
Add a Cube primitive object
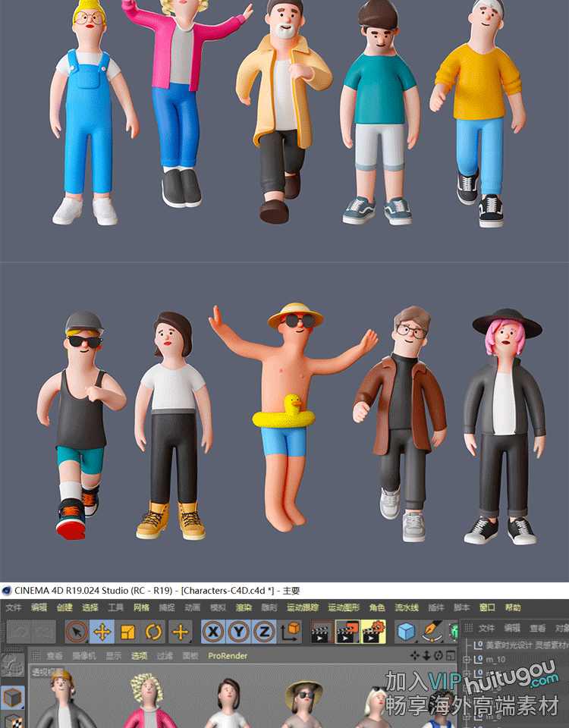tap(407, 632)
